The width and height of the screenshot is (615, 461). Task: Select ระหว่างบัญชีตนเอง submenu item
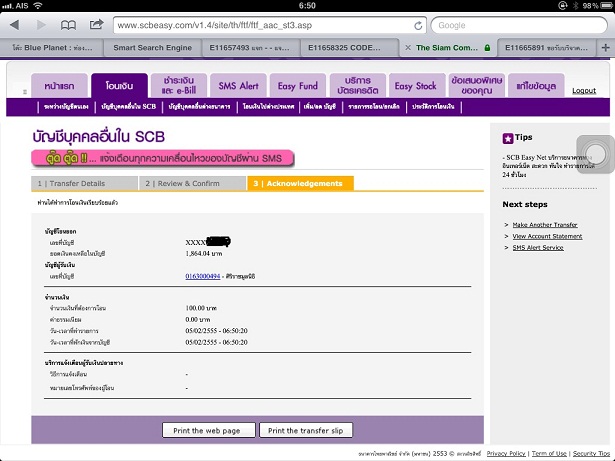(x=66, y=107)
